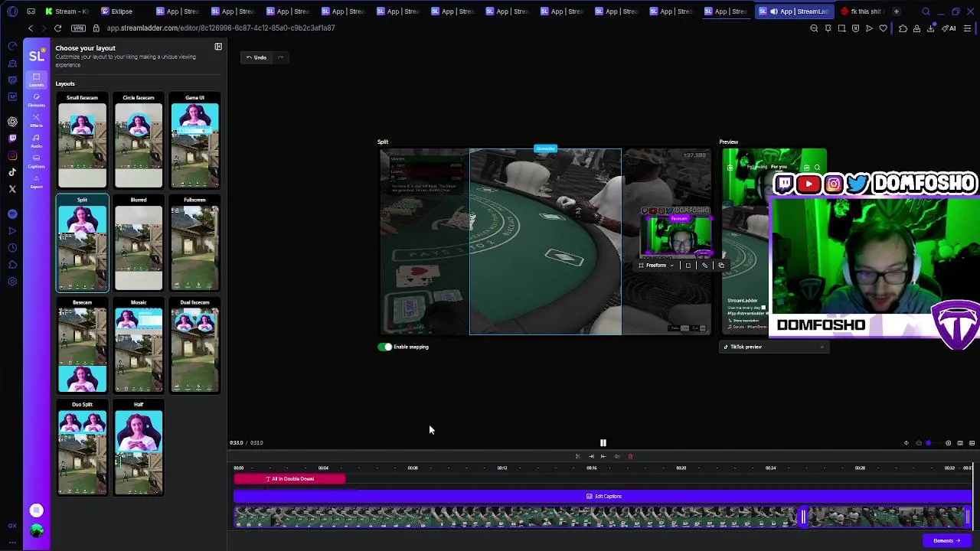Toggle the Enable snapping switch

coord(385,347)
